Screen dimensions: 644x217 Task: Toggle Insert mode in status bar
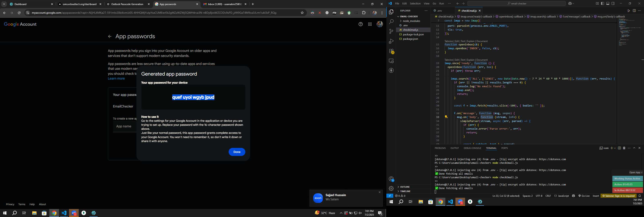point(596,196)
